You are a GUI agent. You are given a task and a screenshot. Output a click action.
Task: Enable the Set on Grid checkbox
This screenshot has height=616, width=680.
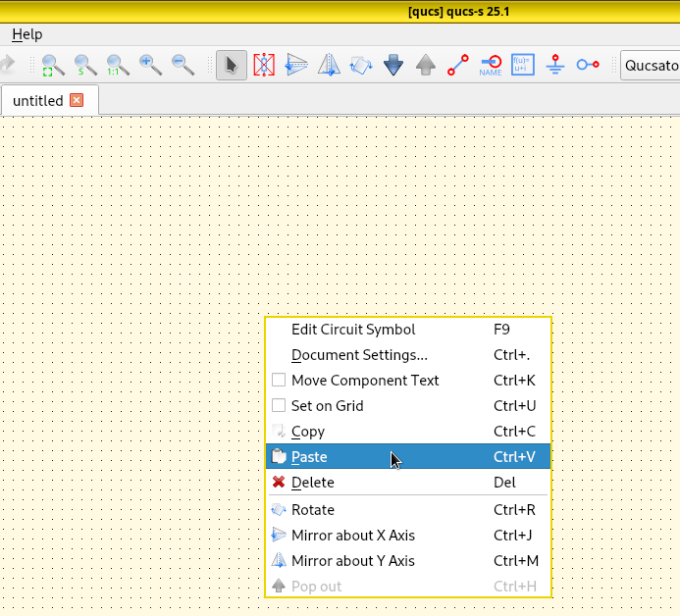coord(279,406)
